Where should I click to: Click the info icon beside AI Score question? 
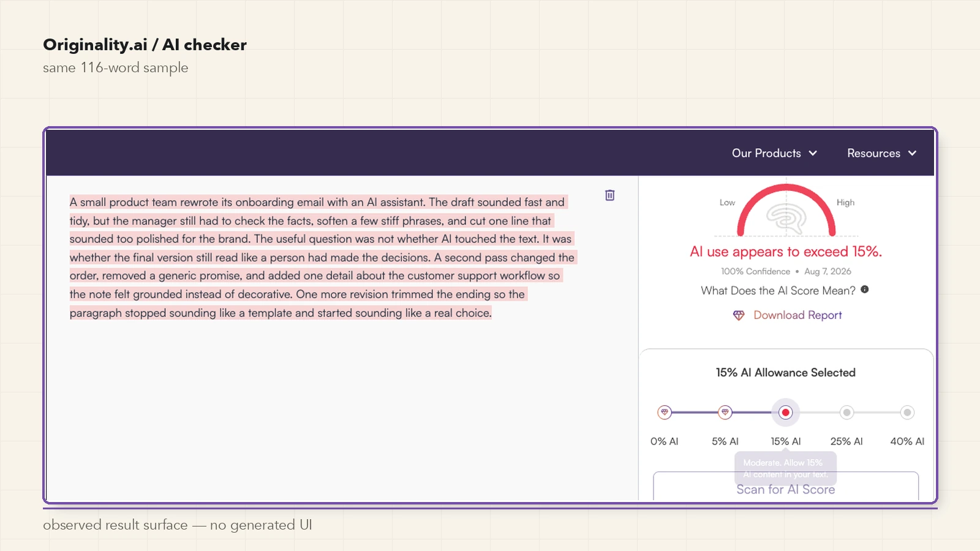point(865,290)
